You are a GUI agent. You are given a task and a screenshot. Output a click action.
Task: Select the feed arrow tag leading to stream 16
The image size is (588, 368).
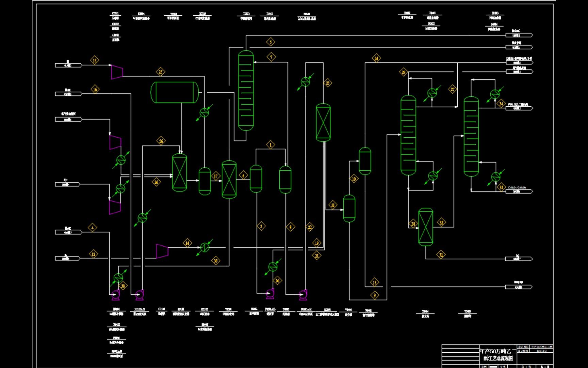point(68,94)
